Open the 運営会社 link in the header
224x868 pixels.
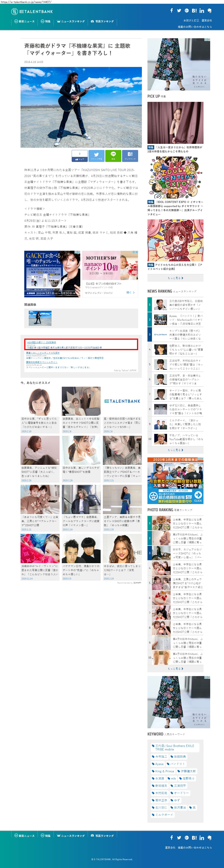pos(207,21)
